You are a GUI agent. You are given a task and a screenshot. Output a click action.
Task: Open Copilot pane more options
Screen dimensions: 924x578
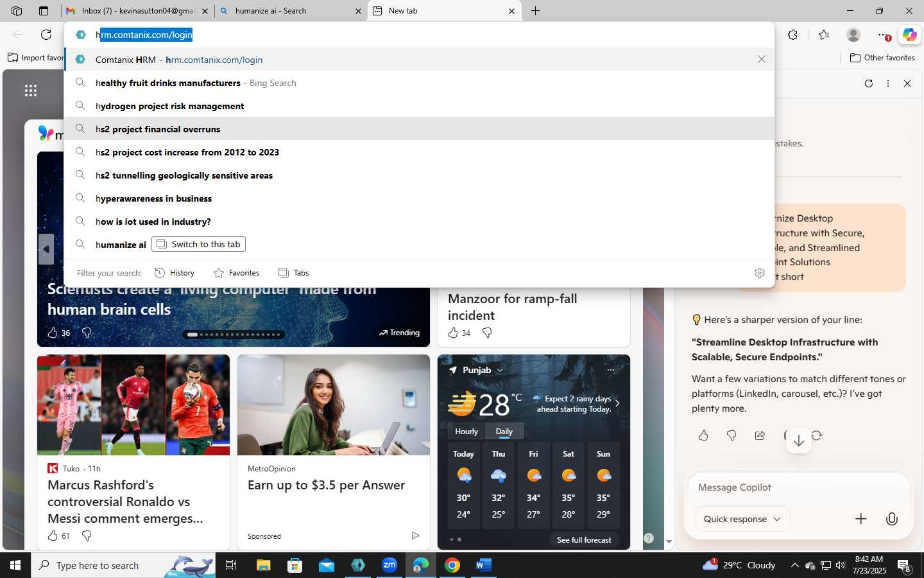point(888,83)
